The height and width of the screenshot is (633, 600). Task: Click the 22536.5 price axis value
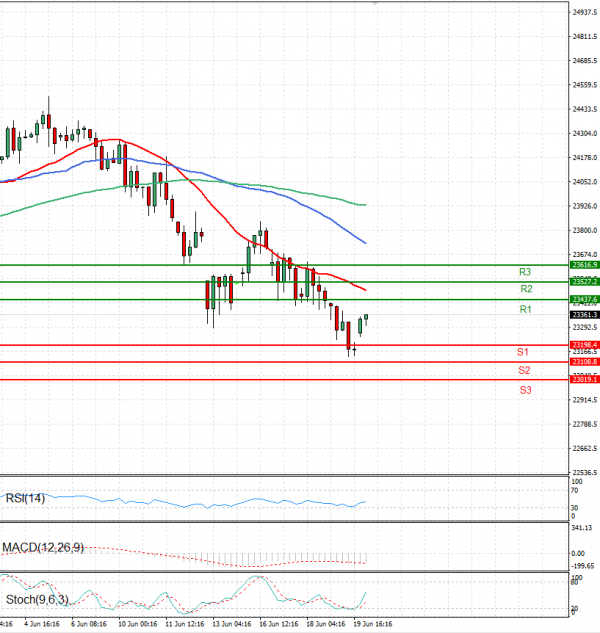pyautogui.click(x=585, y=472)
